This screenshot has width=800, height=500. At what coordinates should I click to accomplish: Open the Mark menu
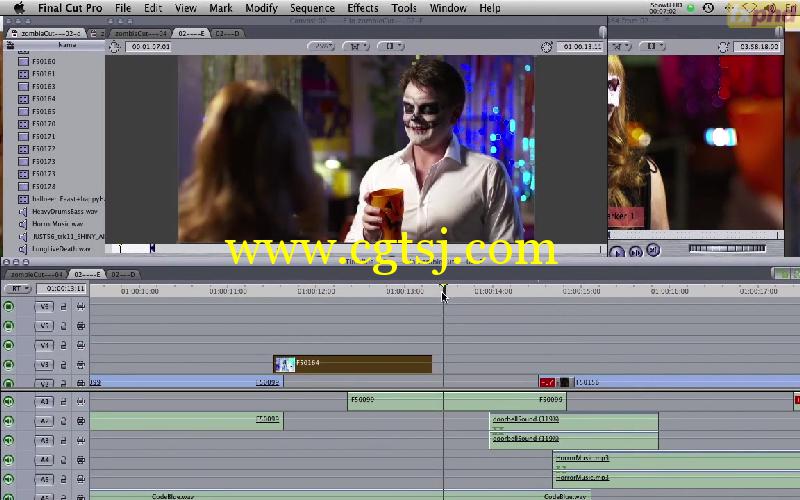[x=220, y=8]
